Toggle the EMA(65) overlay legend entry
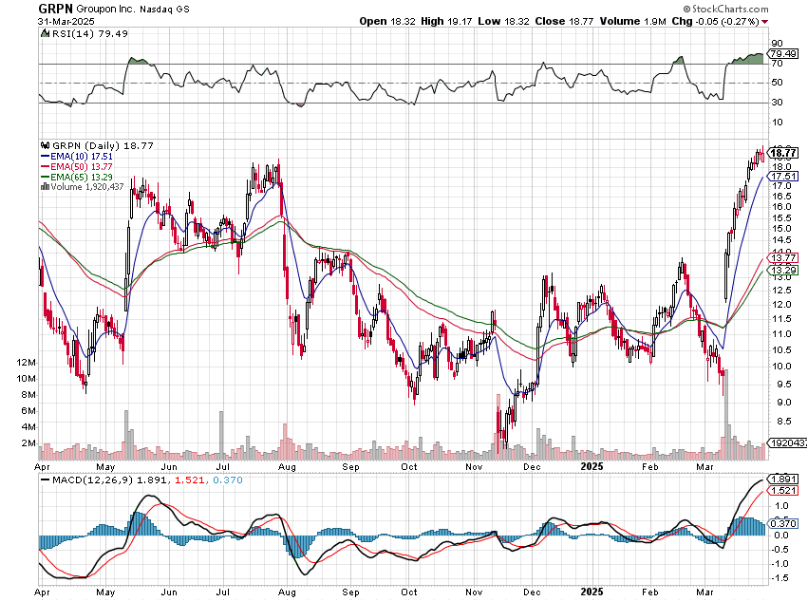Screen dimensions: 807x601 [x=68, y=176]
